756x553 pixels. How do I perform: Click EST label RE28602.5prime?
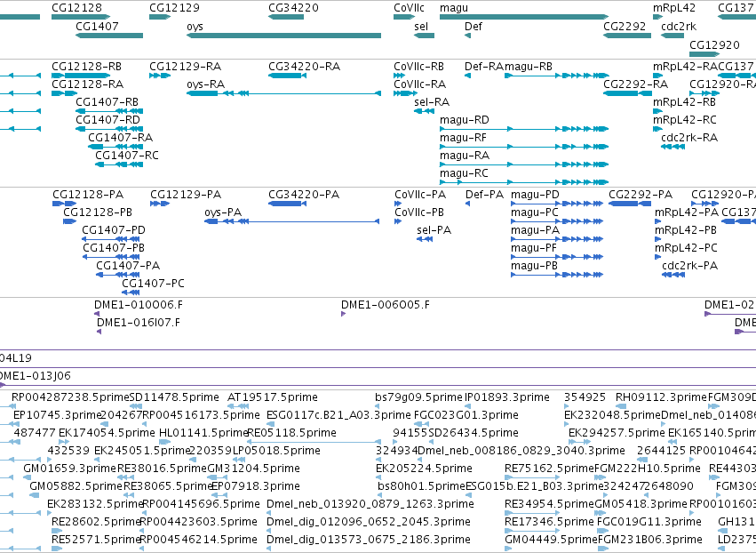pyautogui.click(x=96, y=522)
